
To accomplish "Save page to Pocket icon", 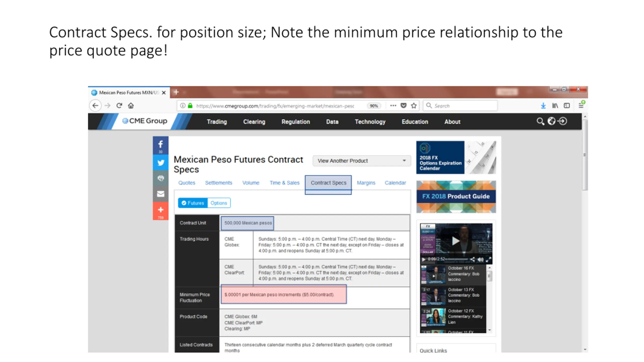I will [x=404, y=106].
